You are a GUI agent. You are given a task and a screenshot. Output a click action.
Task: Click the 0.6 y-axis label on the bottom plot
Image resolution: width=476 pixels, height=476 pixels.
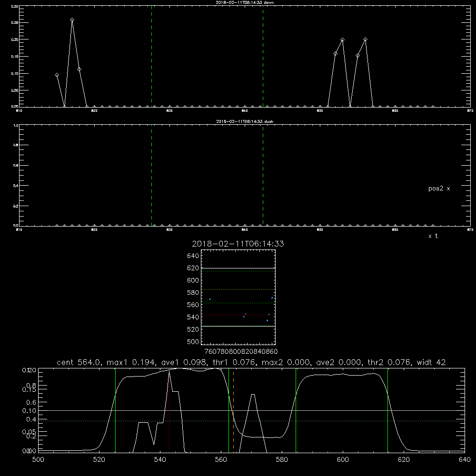click(31, 402)
